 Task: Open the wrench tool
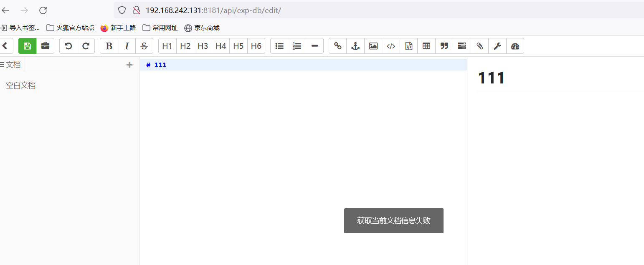pyautogui.click(x=497, y=46)
